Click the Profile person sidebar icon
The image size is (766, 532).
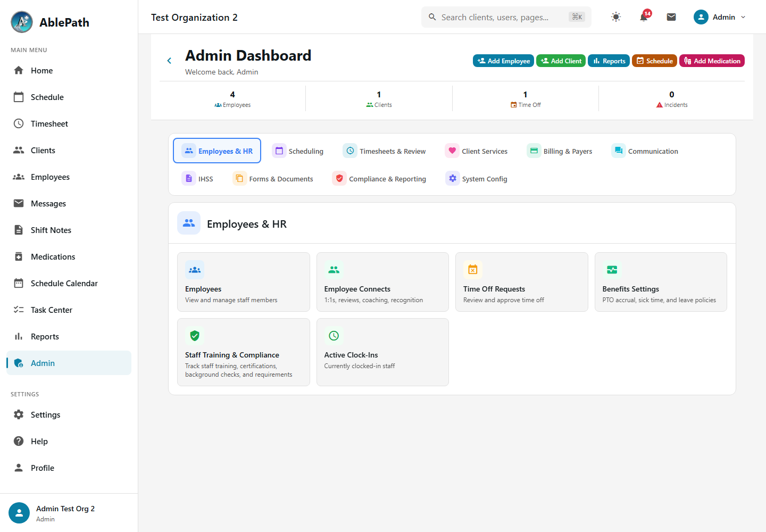pos(19,468)
